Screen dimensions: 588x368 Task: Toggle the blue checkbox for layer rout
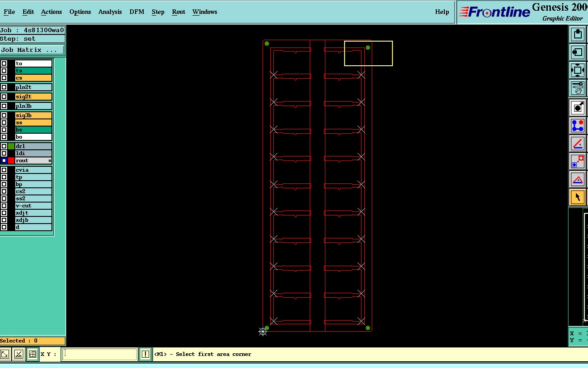coord(4,161)
